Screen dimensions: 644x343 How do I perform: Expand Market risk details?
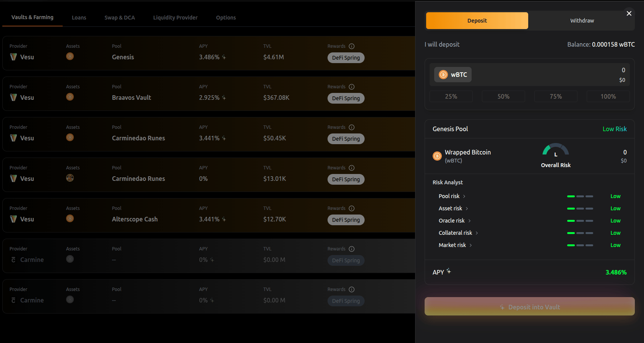(x=455, y=245)
